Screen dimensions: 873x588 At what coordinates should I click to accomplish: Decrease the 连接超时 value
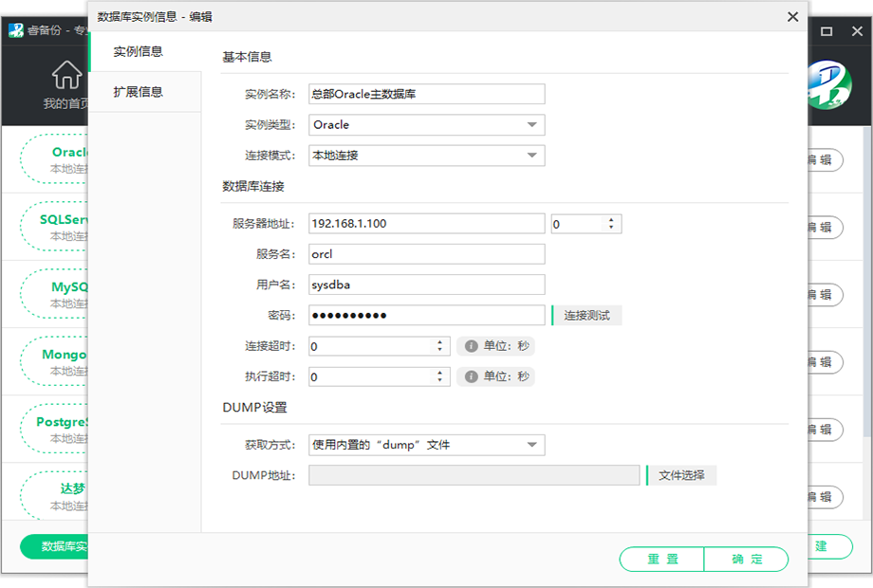pos(440,350)
